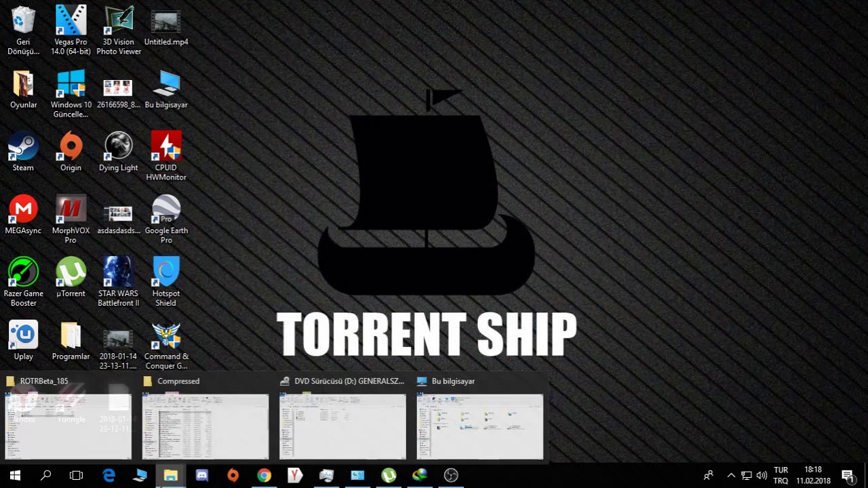
Task: Switch to the DVD Sürücüsü (D:) GENERALSZ window preview
Action: pos(343,418)
